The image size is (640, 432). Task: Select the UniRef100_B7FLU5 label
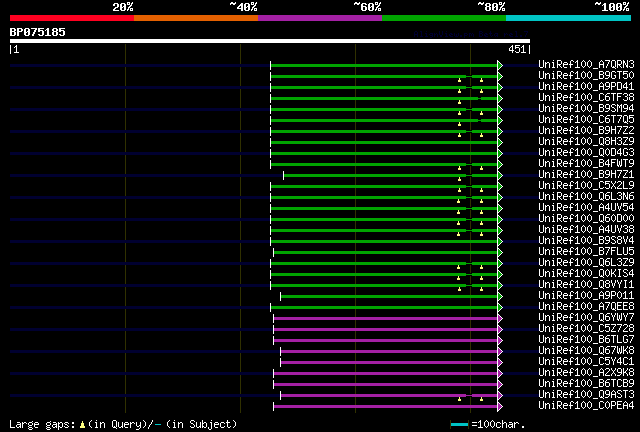click(x=586, y=252)
